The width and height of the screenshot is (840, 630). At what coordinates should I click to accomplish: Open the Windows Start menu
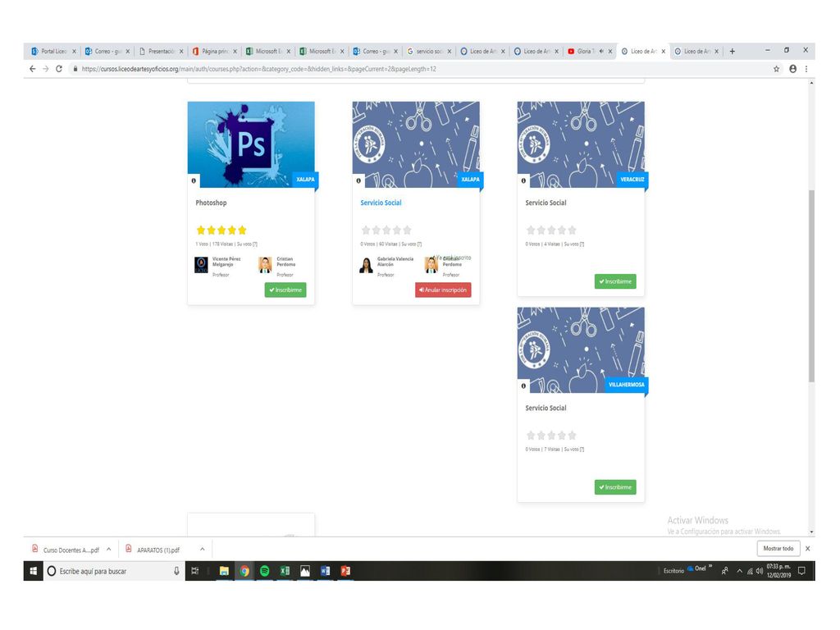click(33, 571)
